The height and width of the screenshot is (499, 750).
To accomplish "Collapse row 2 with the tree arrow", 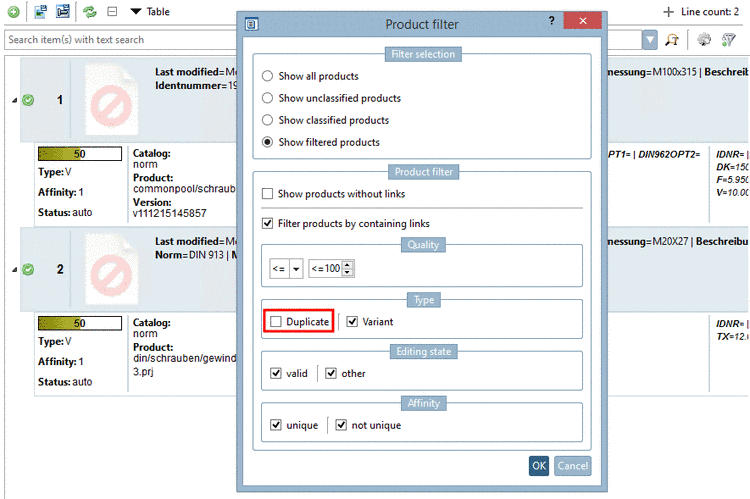I will click(x=14, y=270).
